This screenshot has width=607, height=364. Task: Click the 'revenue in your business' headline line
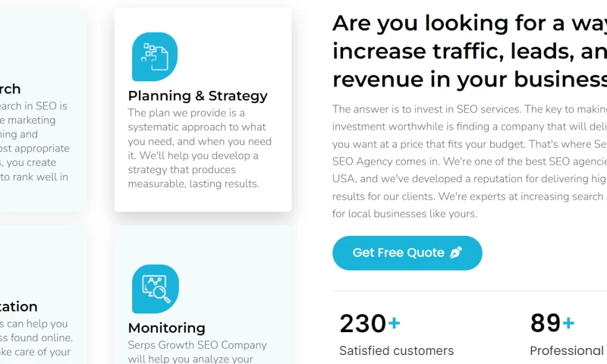tap(469, 79)
